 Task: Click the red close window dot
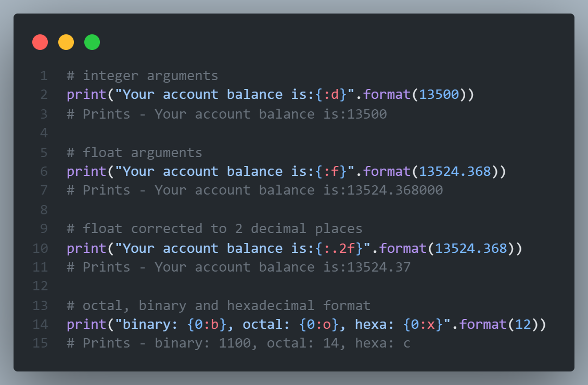pyautogui.click(x=40, y=42)
